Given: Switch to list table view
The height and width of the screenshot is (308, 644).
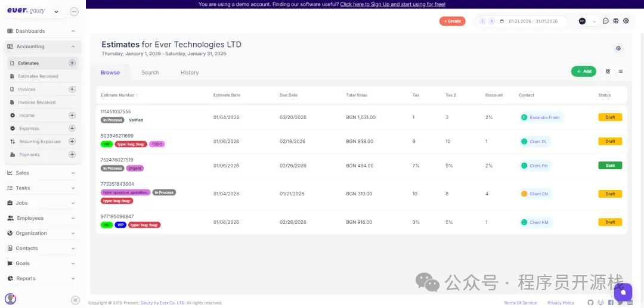Looking at the screenshot, I should 621,71.
